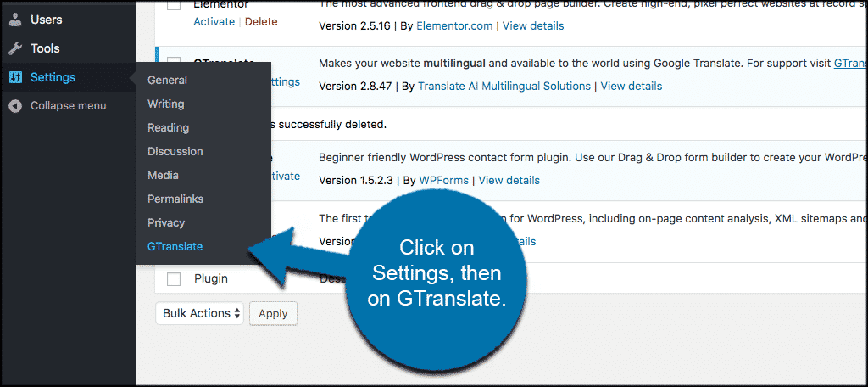Open the Elementor.com author link
Screen dimensions: 868x387
click(x=454, y=26)
